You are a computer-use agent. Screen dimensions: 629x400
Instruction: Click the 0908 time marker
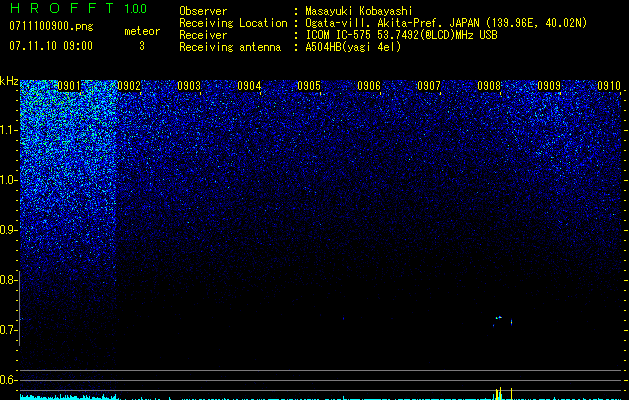489,86
